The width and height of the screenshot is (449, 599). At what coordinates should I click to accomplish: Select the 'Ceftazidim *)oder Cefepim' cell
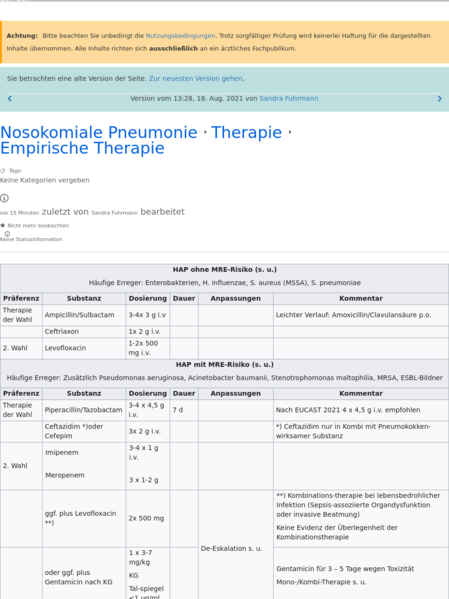point(84,432)
